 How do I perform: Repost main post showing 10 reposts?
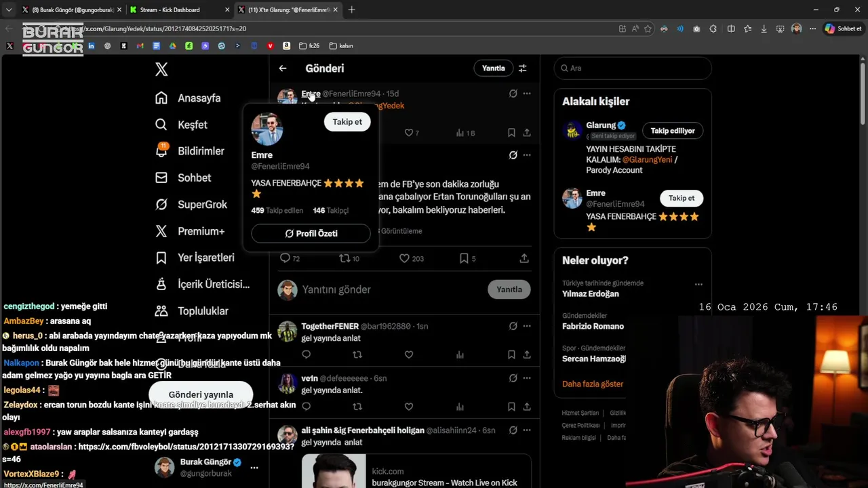[349, 258]
